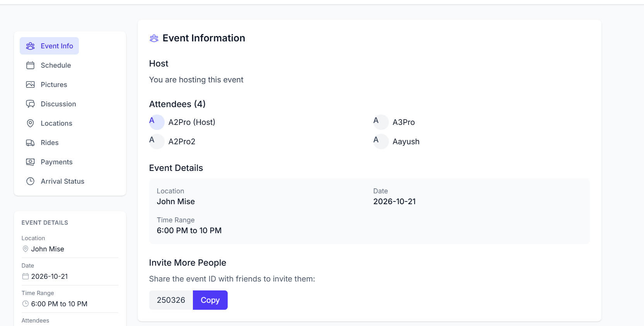Click the Discussion chat bubbles icon
Screen dimensions: 644x326
point(30,104)
